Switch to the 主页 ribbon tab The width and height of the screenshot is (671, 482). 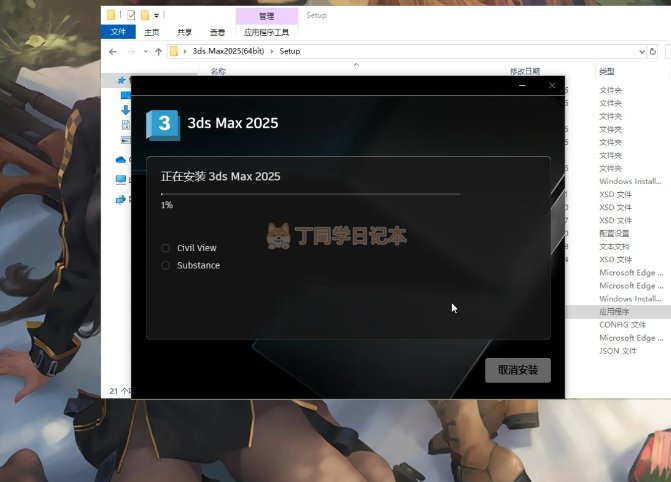(151, 32)
